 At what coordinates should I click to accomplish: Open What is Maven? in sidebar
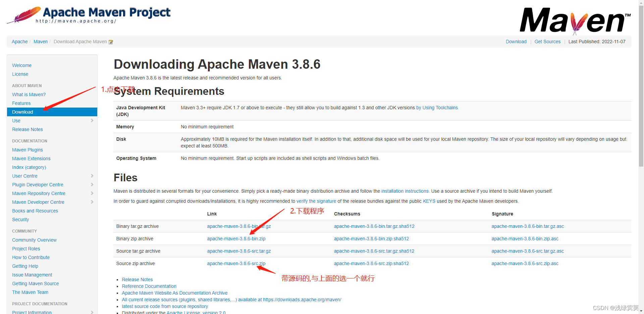pos(29,95)
